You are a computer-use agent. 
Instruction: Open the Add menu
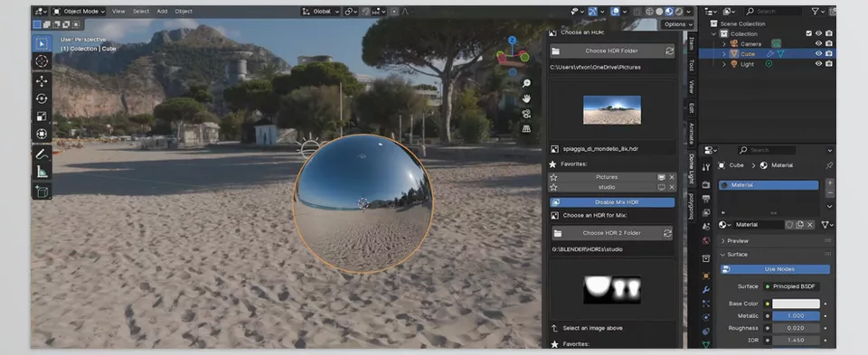coord(162,11)
